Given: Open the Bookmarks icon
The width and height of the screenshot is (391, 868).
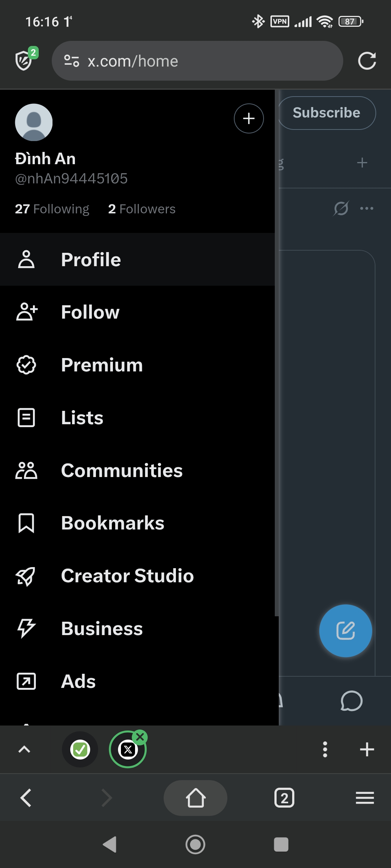Looking at the screenshot, I should [26, 523].
